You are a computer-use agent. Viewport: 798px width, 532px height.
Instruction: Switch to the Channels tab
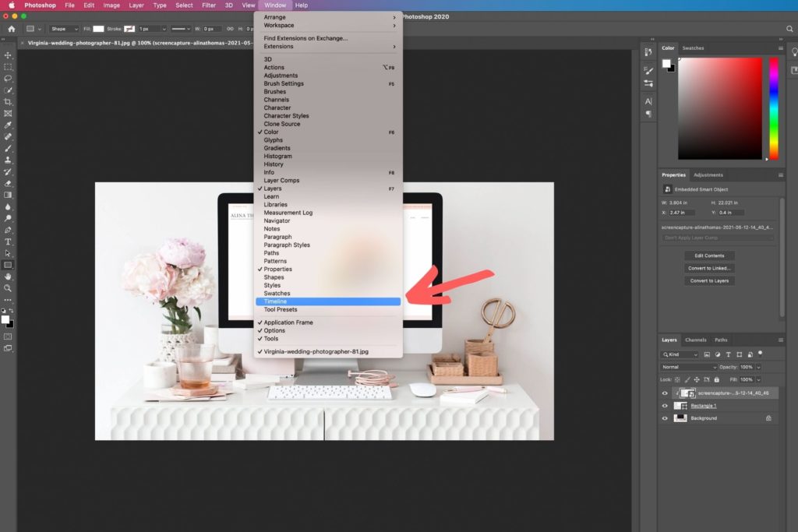point(696,340)
